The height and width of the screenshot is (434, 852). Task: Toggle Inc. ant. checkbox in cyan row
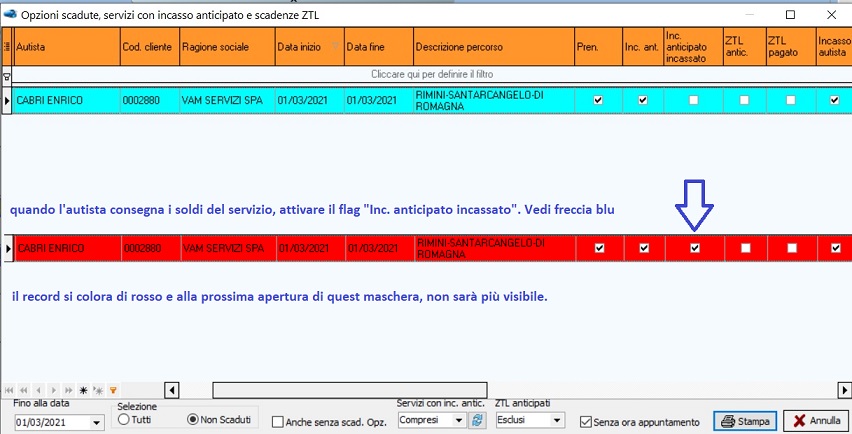coord(643,100)
